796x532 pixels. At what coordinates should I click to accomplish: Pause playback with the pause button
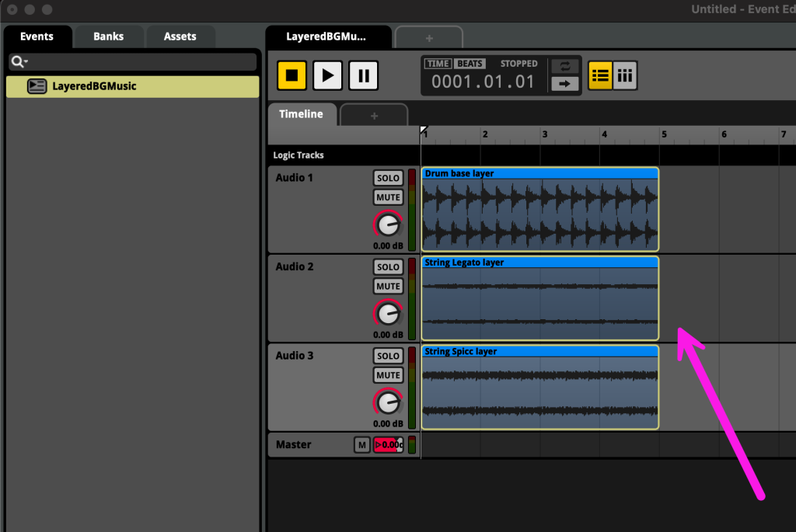point(363,75)
